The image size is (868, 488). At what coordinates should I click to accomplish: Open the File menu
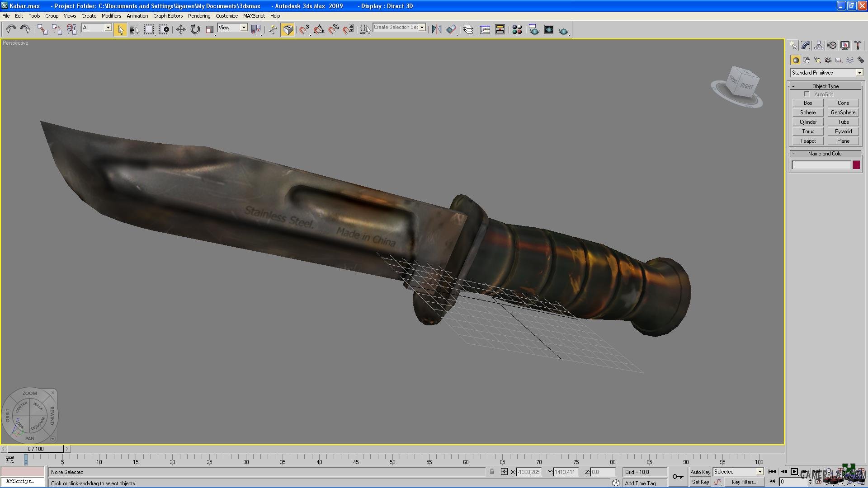(x=6, y=16)
